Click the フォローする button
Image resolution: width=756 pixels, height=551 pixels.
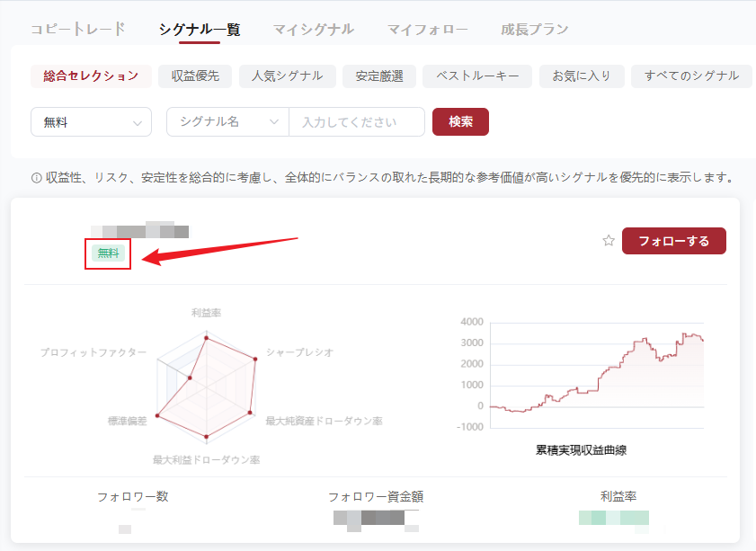[673, 241]
